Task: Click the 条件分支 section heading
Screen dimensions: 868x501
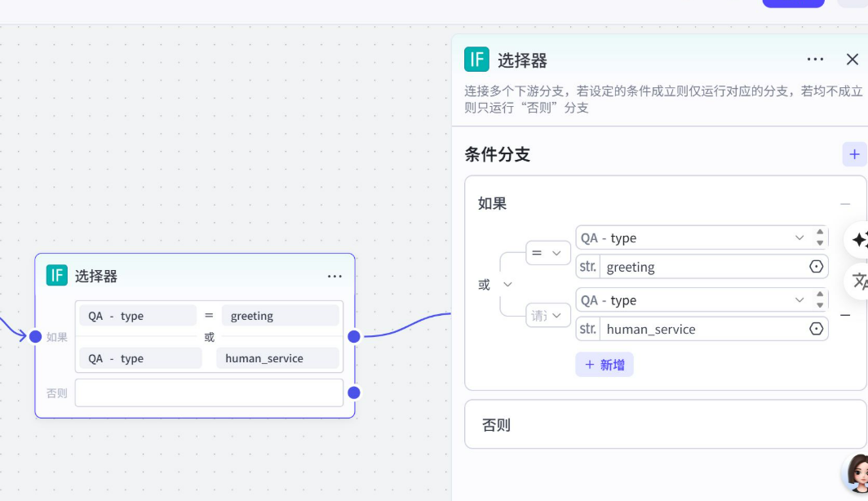Action: 497,154
